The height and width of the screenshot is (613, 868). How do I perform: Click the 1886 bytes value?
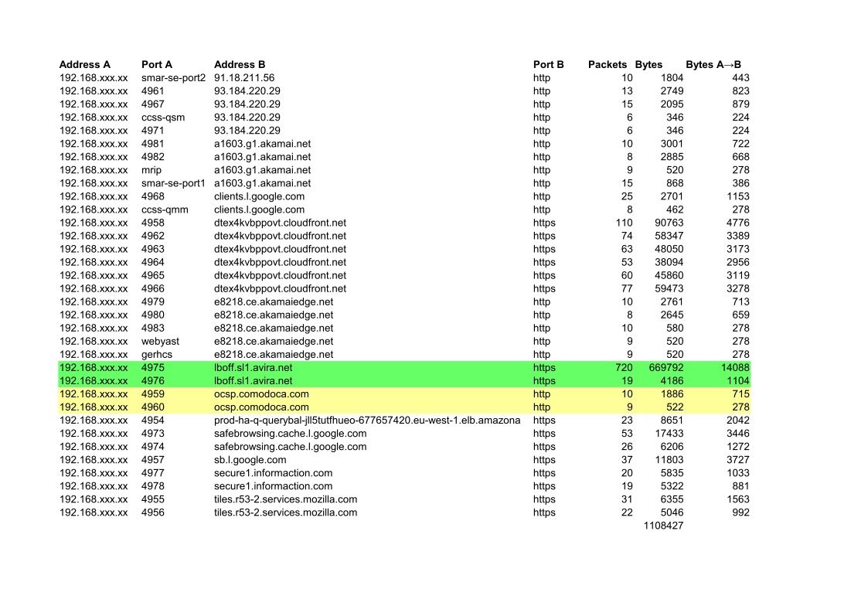tap(672, 394)
